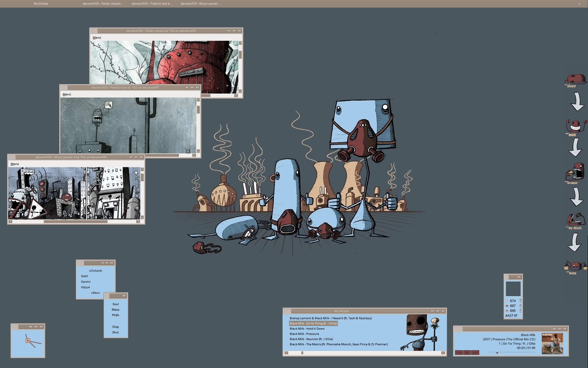Increase the 095 blue value
Image resolution: width=588 pixels, height=368 pixels.
520,310
